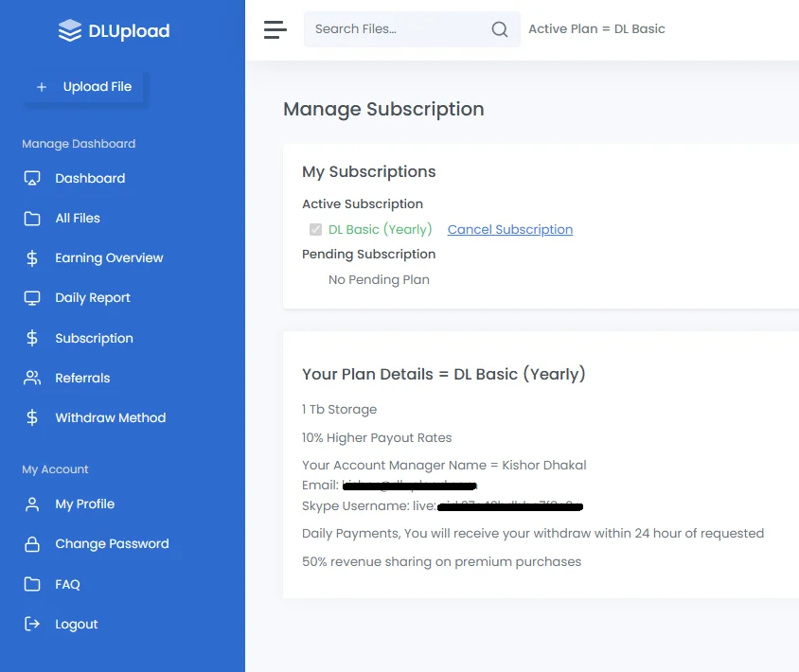Click the Manage Dashboard section label
The height and width of the screenshot is (672, 799).
tap(79, 144)
